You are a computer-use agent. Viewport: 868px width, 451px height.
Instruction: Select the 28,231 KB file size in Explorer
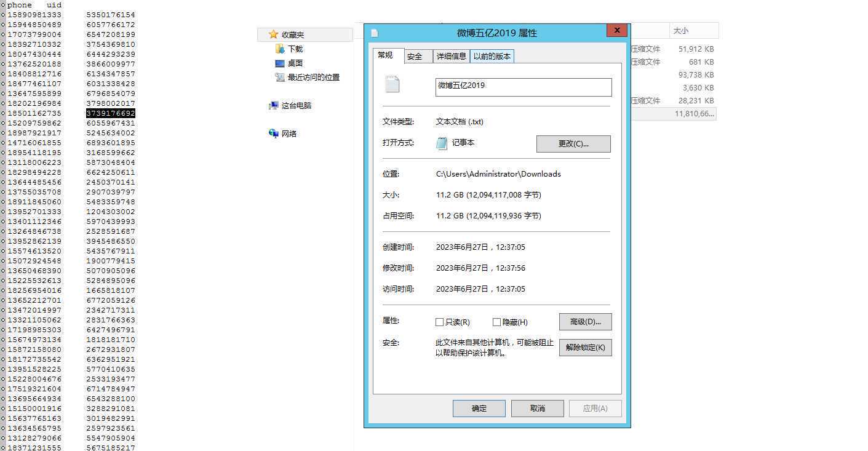click(x=696, y=101)
